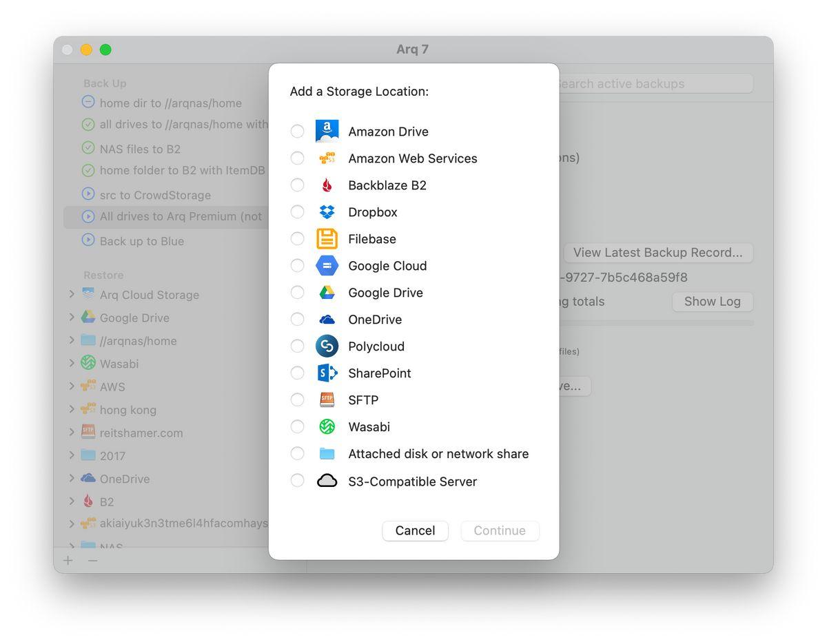
Task: Click the plus icon below the sidebar
Action: coord(68,560)
